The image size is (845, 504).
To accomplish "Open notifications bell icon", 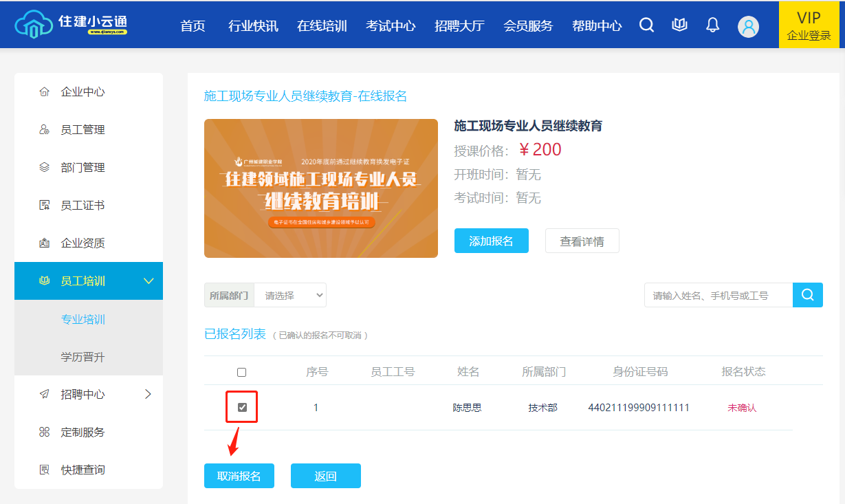I will tap(713, 25).
